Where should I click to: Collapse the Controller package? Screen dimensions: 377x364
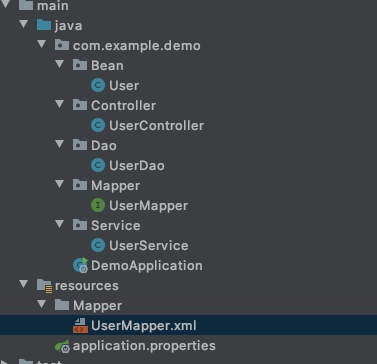tap(60, 104)
